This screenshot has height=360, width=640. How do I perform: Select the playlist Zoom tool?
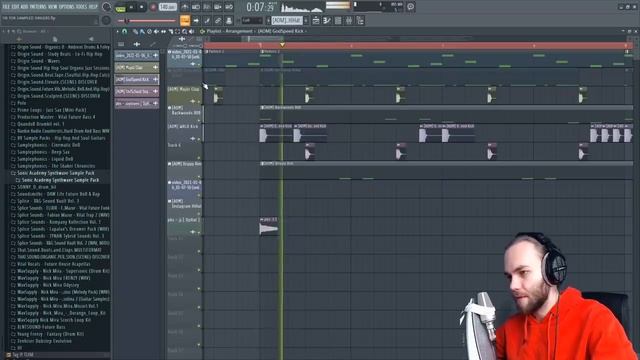click(184, 31)
